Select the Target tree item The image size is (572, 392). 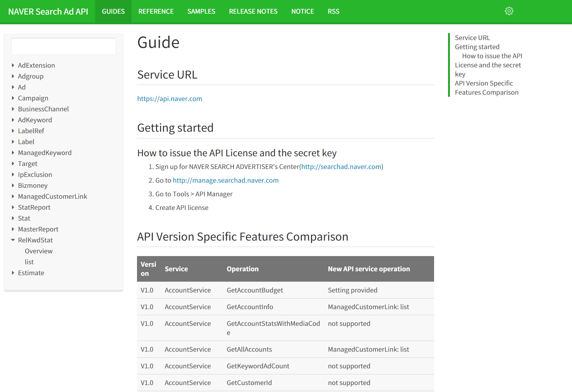[28, 164]
